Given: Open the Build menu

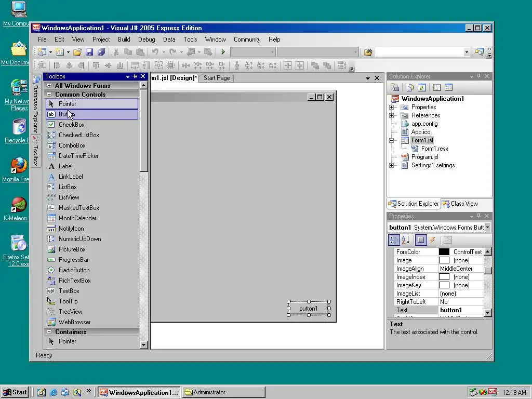Looking at the screenshot, I should tap(124, 39).
